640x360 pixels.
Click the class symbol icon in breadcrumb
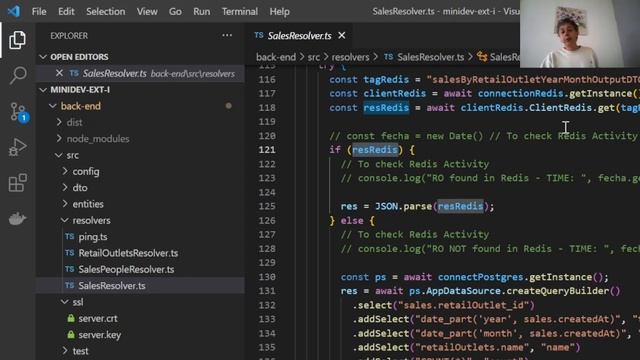click(x=482, y=57)
